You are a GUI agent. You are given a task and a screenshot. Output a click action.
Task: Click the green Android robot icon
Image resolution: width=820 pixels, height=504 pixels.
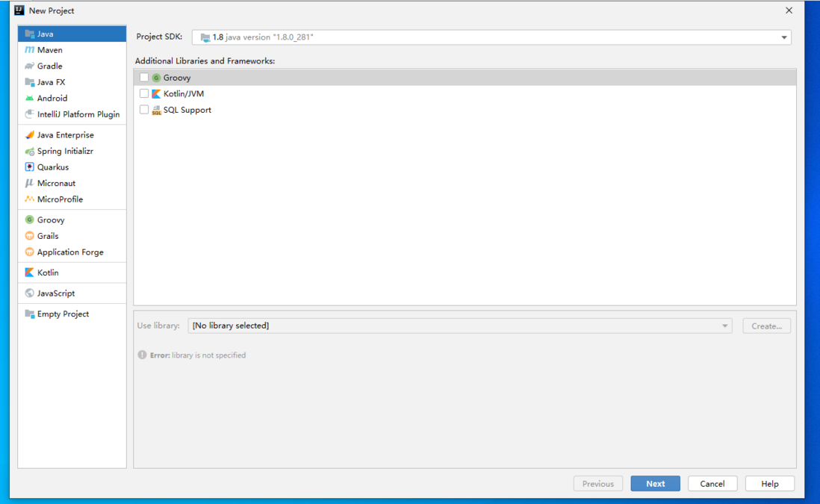[x=29, y=99]
